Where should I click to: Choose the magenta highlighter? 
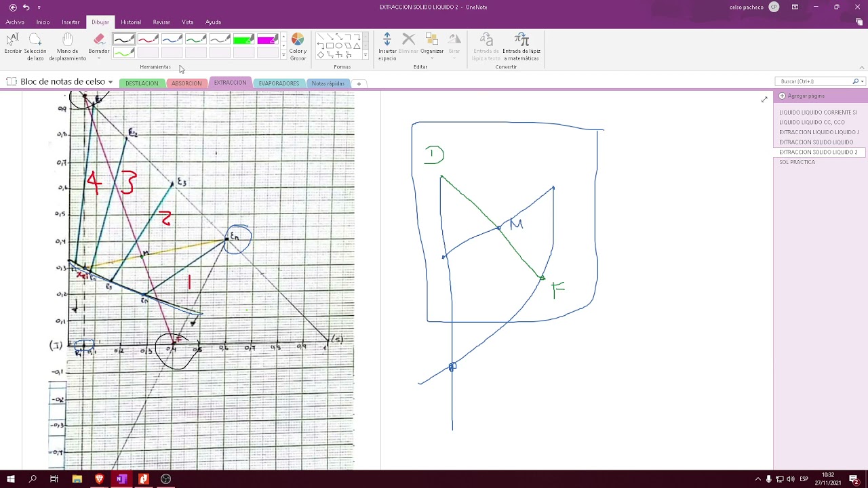pos(267,39)
